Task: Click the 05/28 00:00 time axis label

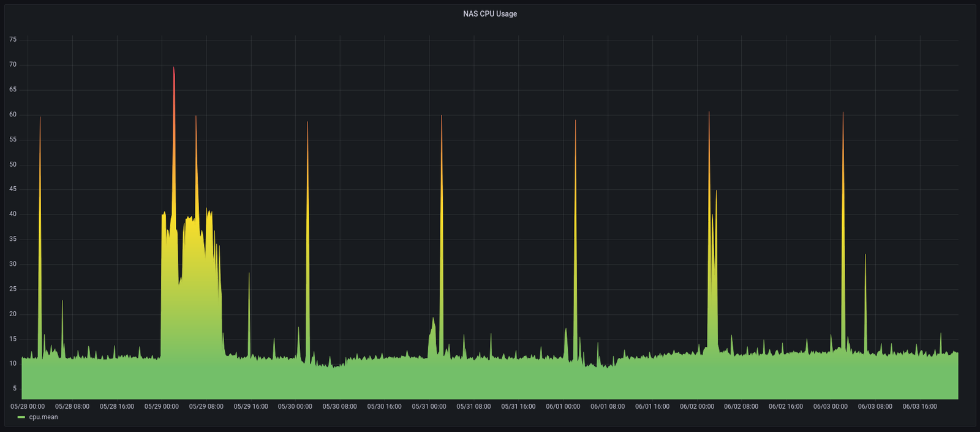Action: click(x=28, y=406)
